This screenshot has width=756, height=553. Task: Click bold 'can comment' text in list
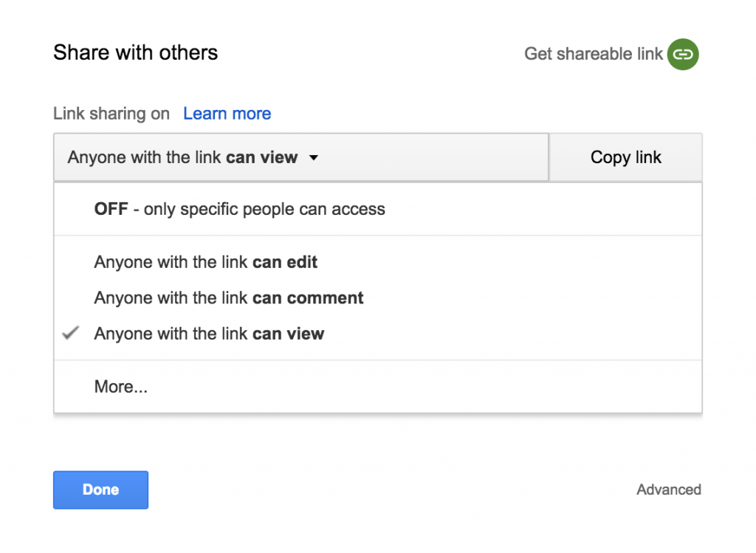[x=308, y=298]
